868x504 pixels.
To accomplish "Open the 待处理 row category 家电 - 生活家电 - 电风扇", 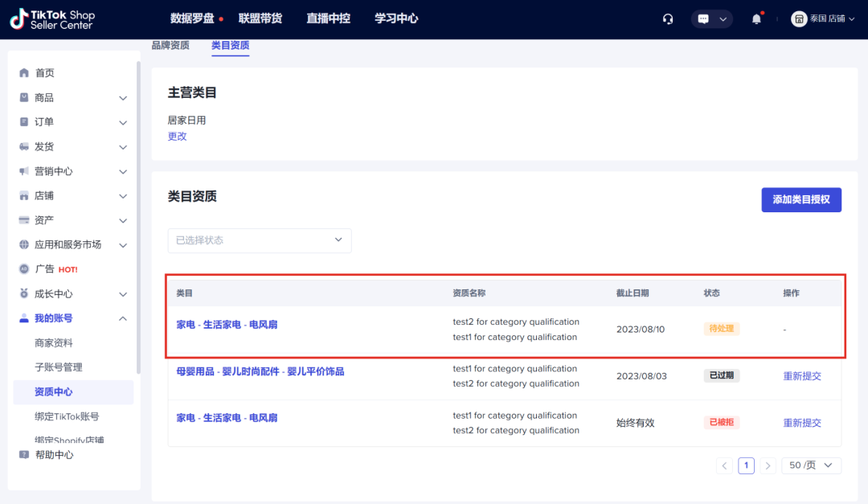I will [x=227, y=325].
